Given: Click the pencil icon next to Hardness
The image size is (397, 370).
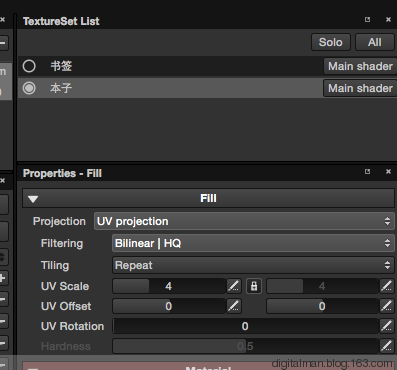Looking at the screenshot, I should click(x=387, y=346).
